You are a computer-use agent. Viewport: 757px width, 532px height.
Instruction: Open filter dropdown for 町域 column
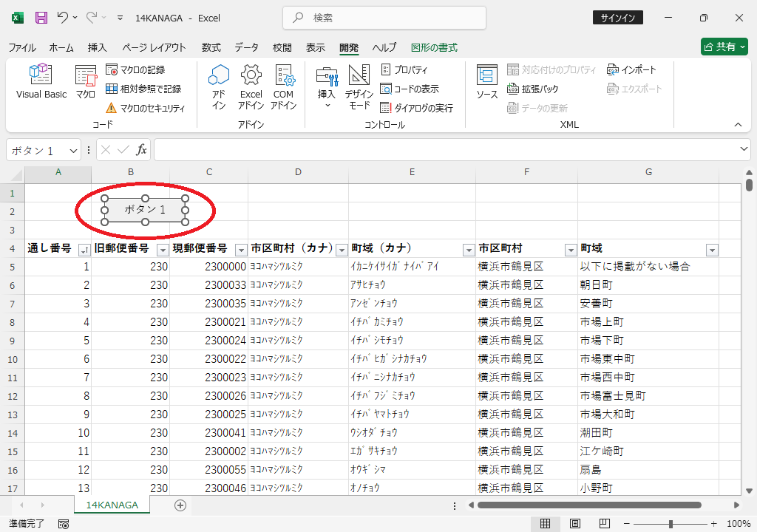tap(712, 250)
